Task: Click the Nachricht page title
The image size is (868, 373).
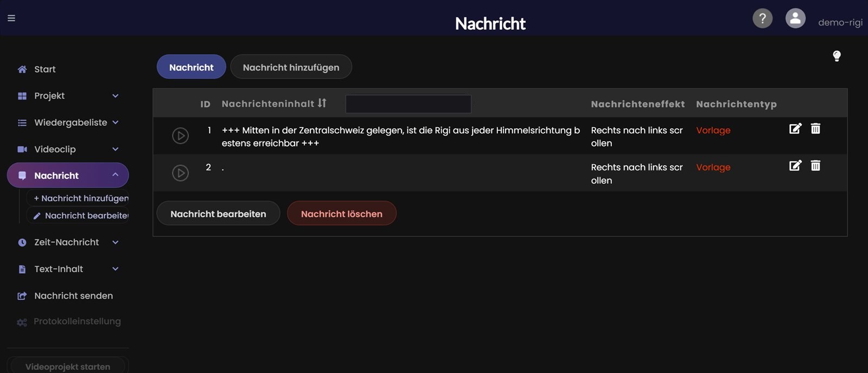Action: click(x=490, y=23)
